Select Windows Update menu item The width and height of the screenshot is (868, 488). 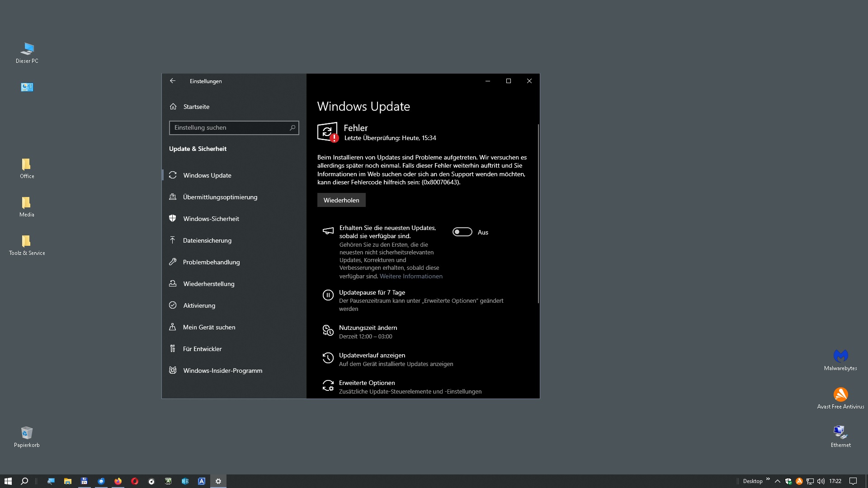208,175
